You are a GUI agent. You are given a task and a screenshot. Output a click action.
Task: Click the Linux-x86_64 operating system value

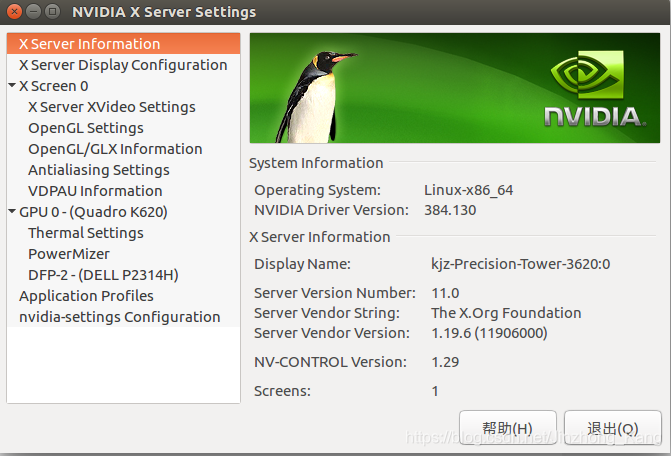click(468, 190)
